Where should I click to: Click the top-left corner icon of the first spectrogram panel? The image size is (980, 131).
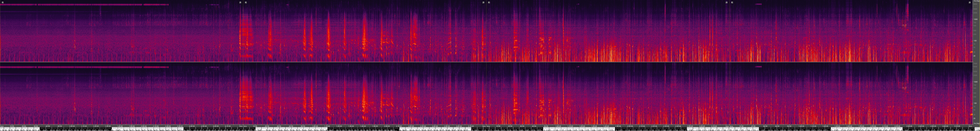[x=3, y=2]
